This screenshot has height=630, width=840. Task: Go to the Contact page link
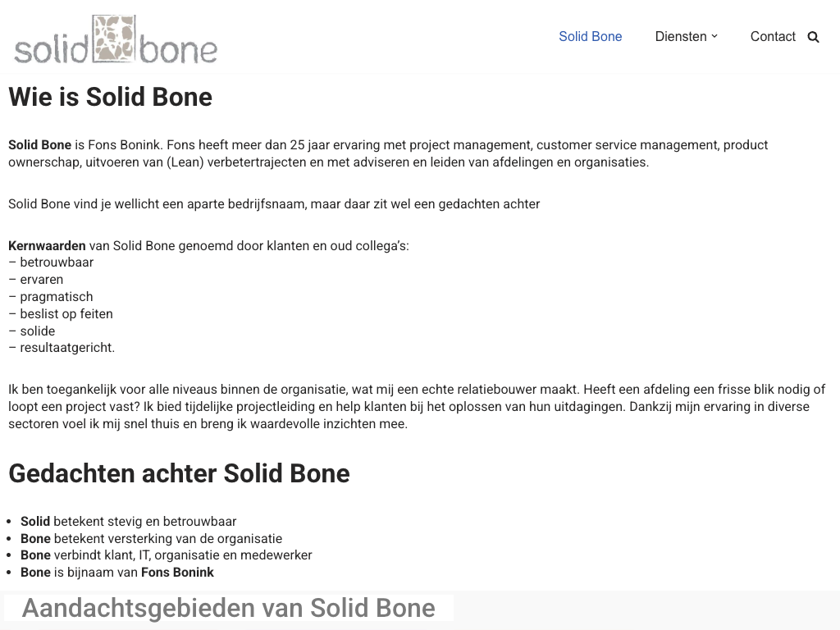coord(773,36)
